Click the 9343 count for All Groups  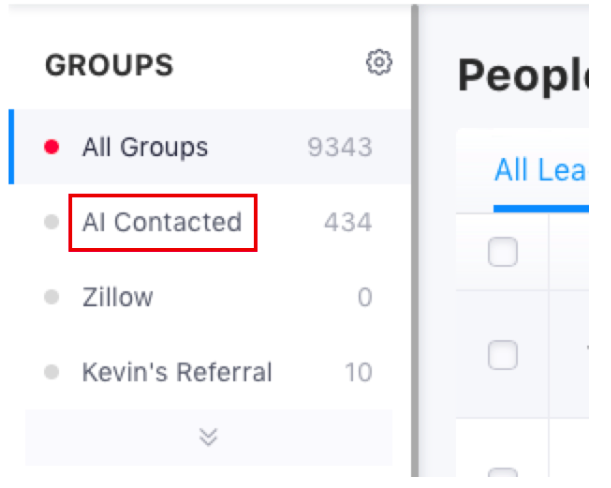point(340,147)
